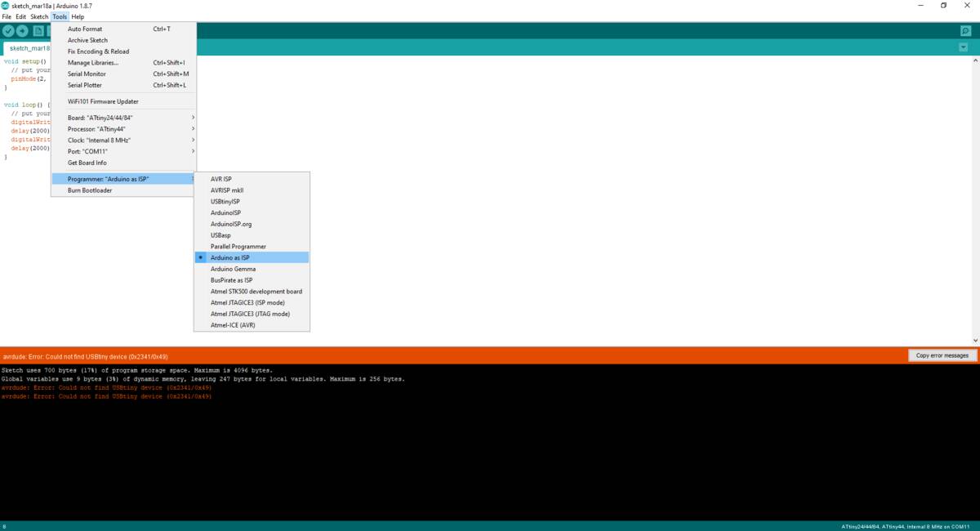The height and width of the screenshot is (531, 980).
Task: Select USBtinyISP programmer
Action: point(252,202)
